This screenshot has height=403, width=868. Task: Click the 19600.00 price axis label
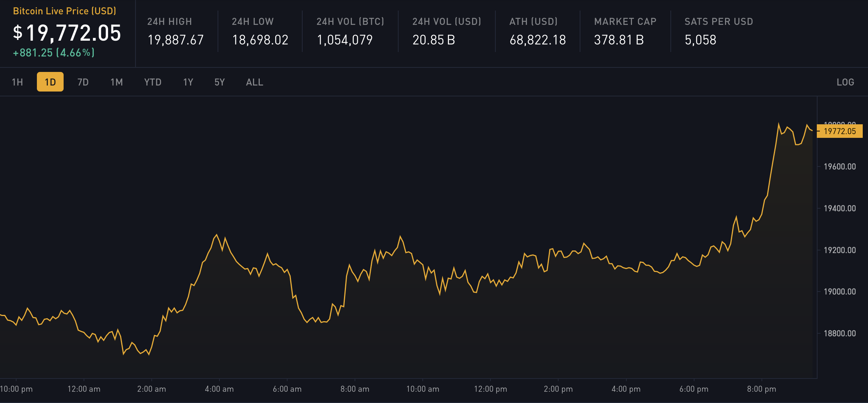[839, 166]
